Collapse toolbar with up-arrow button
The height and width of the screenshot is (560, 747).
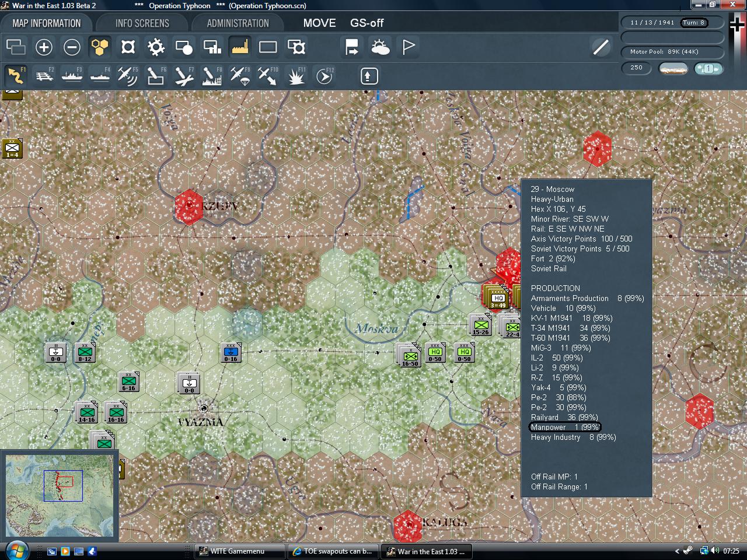pyautogui.click(x=369, y=76)
